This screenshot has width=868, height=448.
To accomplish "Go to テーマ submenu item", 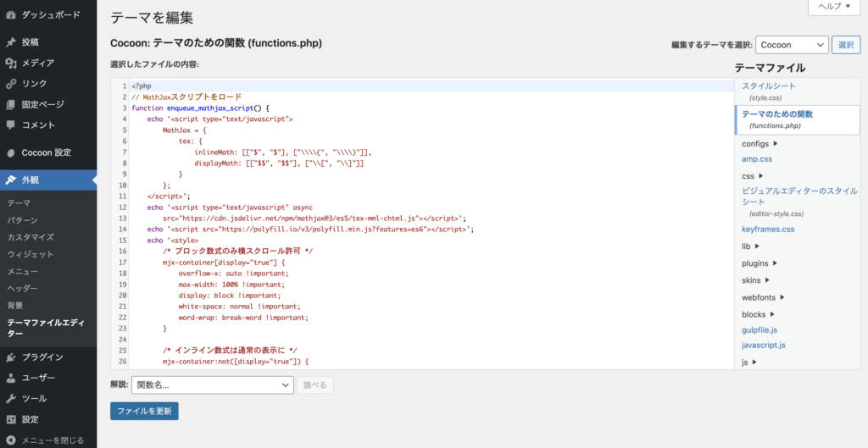I will [19, 203].
